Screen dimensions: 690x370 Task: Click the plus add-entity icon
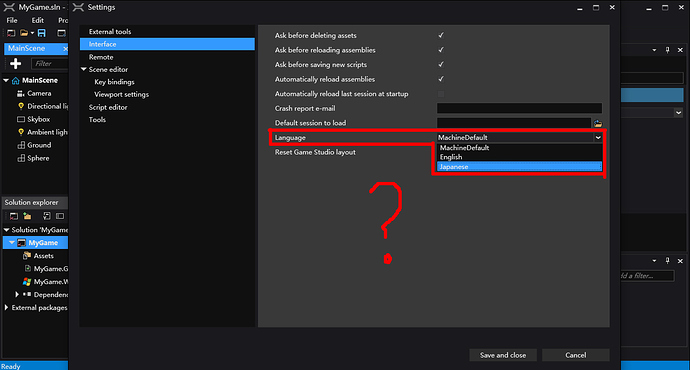click(x=15, y=64)
